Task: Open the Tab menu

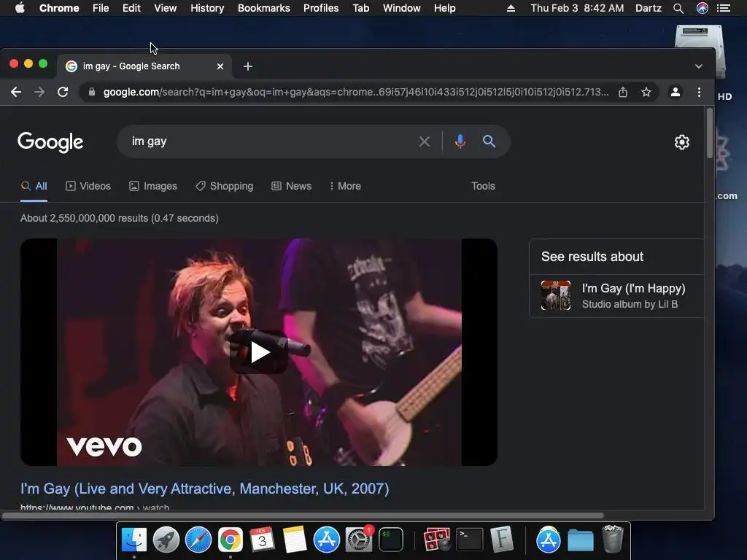Action: click(361, 8)
